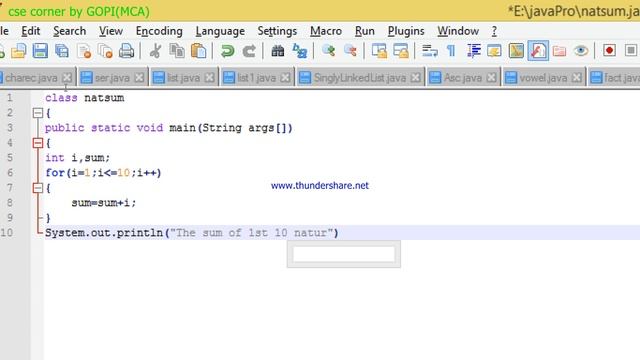The width and height of the screenshot is (640, 360).
Task: Collapse the for loop fold marker
Action: point(38,188)
